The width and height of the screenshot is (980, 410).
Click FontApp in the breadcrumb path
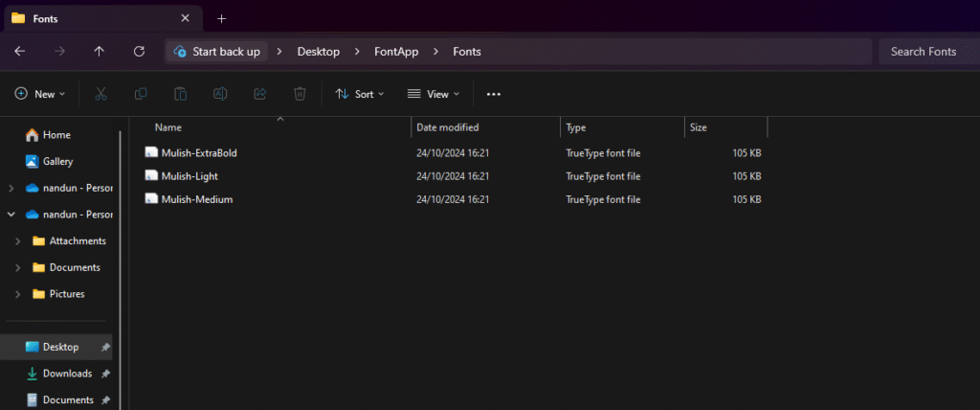coord(395,52)
